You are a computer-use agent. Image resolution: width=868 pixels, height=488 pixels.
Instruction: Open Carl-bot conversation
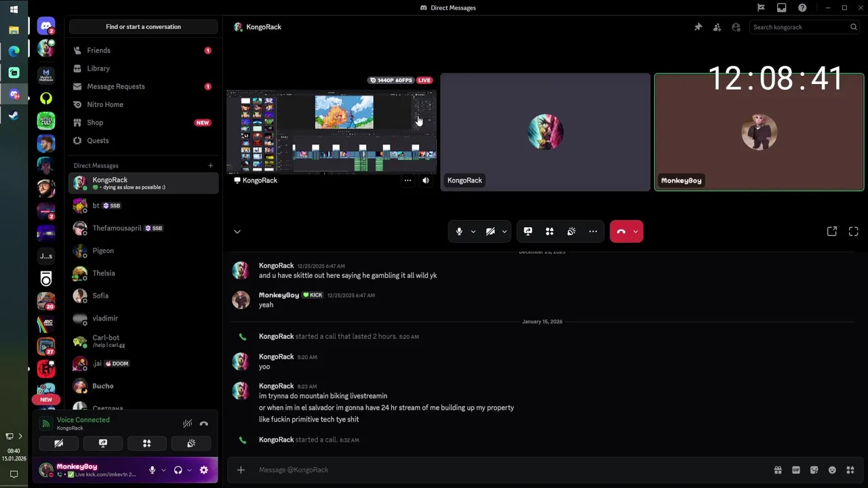pyautogui.click(x=143, y=341)
